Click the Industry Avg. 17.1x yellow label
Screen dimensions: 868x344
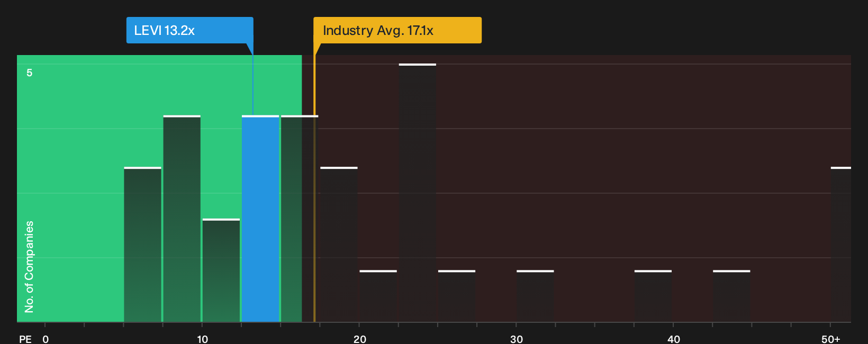pos(397,30)
